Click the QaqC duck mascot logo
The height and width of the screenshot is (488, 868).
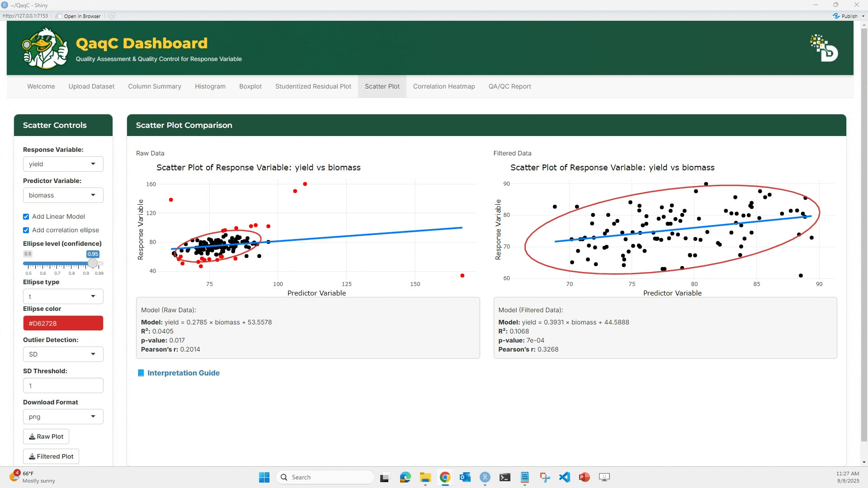point(45,48)
